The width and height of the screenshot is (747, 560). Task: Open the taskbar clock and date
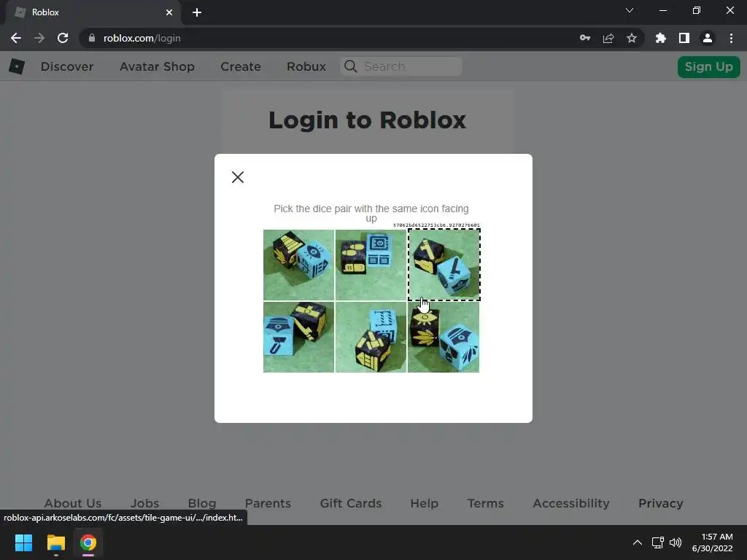(x=712, y=542)
